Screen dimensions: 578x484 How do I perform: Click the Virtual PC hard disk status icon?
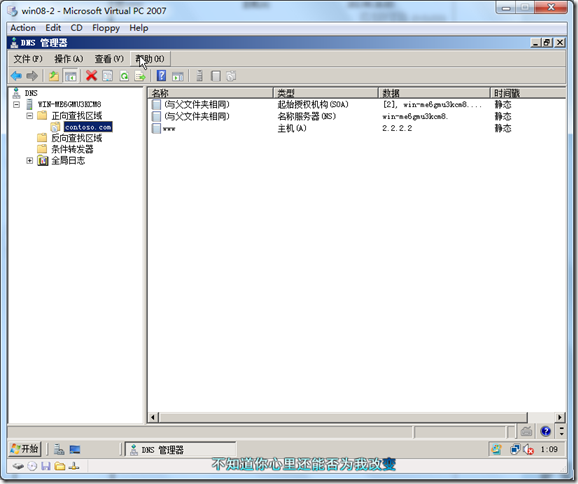point(18,466)
